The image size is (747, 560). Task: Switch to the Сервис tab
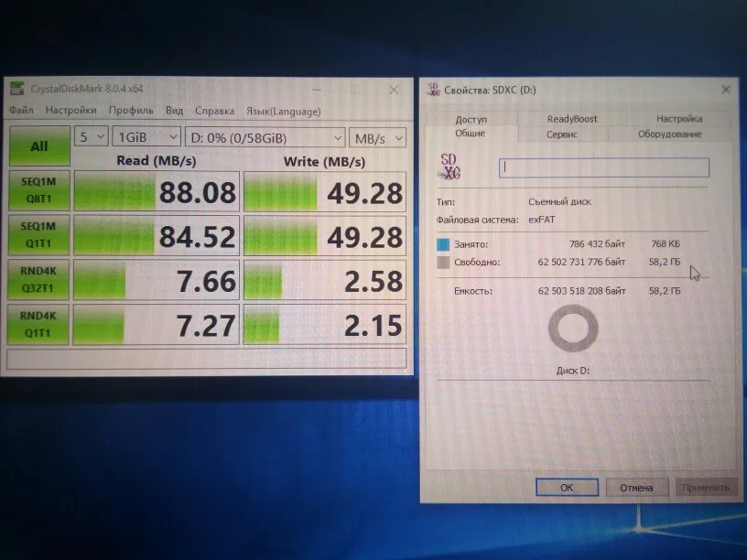[x=562, y=135]
